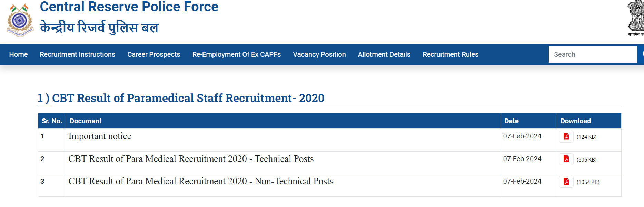The height and width of the screenshot is (207, 644).
Task: Go to Career Prospects page
Action: [153, 54]
